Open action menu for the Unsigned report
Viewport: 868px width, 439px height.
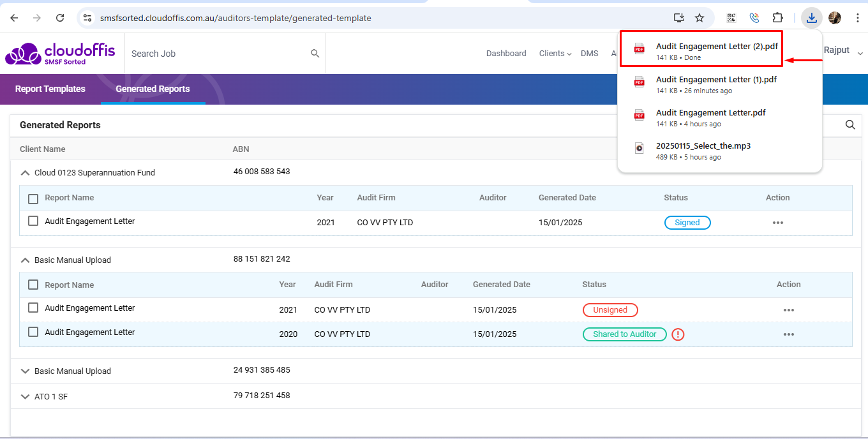[789, 310]
